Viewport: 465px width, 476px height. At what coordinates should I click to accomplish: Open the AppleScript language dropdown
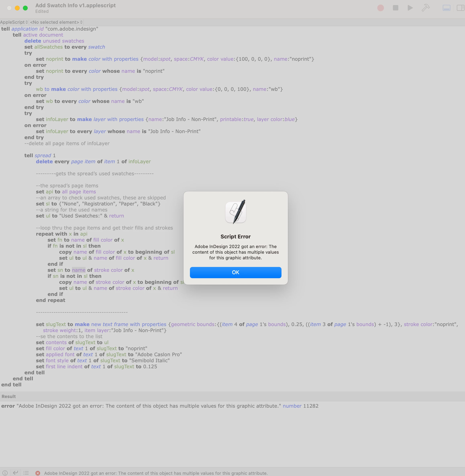pyautogui.click(x=14, y=22)
